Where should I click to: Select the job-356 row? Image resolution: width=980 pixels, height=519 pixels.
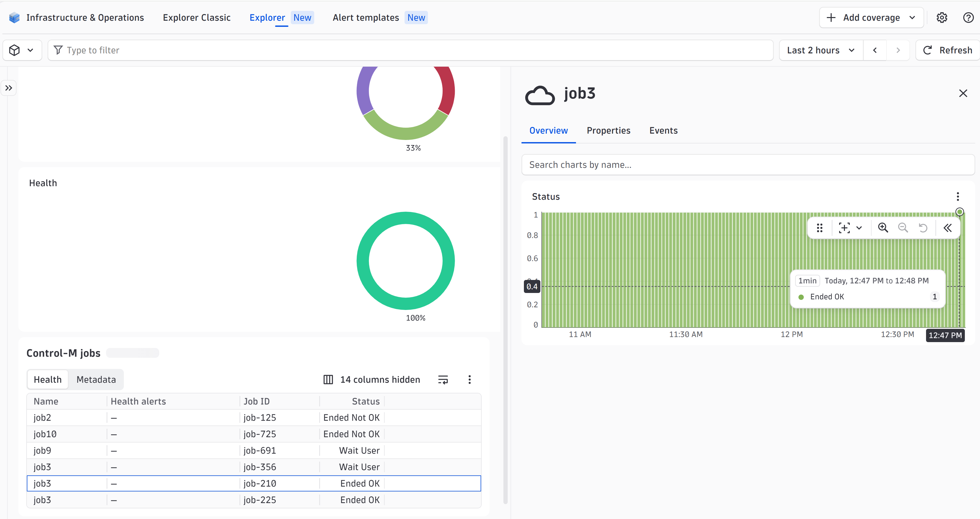(254, 467)
